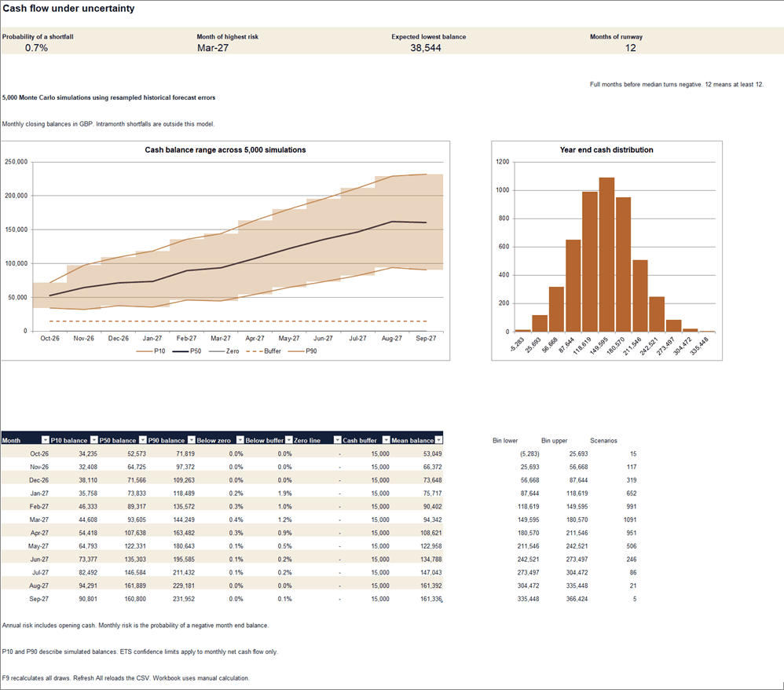Select the P90 balance cell 109,263
This screenshot has width=784, height=690.
(x=184, y=480)
